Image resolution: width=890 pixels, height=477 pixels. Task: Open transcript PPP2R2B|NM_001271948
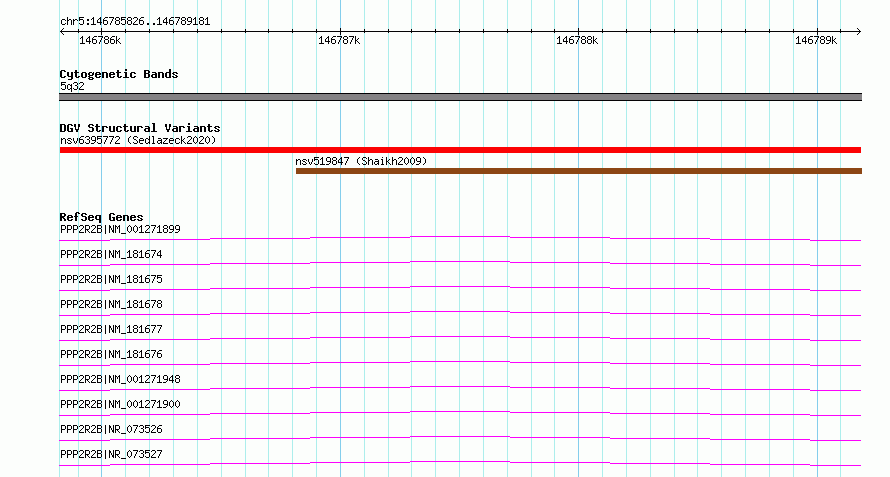120,379
